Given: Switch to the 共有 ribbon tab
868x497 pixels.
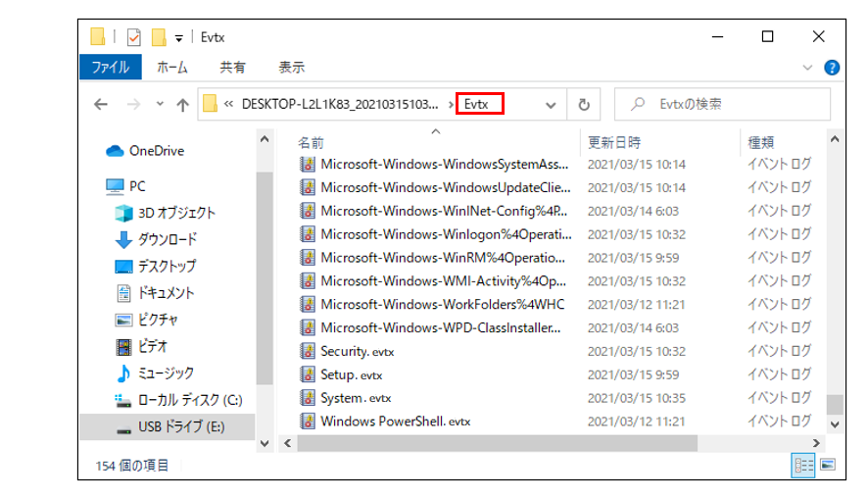Looking at the screenshot, I should click(x=232, y=67).
